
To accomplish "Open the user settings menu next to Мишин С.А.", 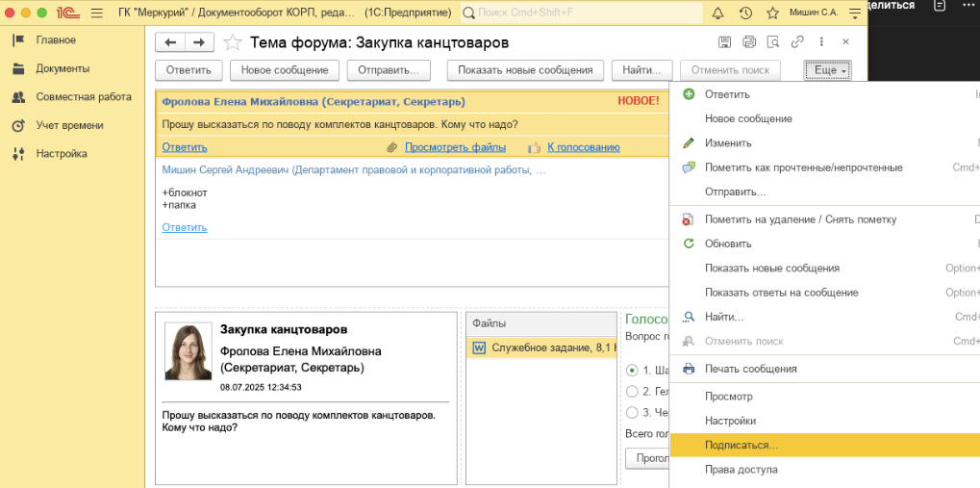I will [x=855, y=13].
